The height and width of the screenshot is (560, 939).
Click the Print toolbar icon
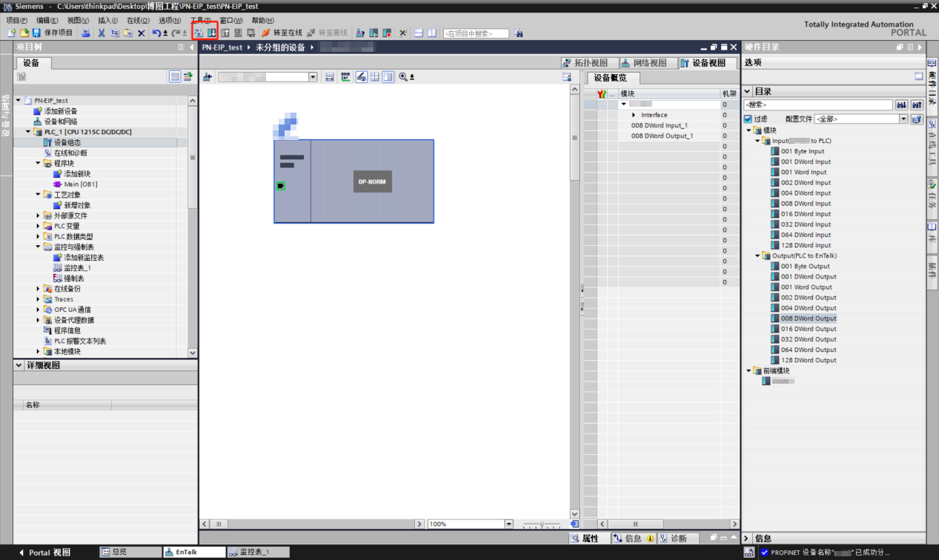click(x=86, y=33)
